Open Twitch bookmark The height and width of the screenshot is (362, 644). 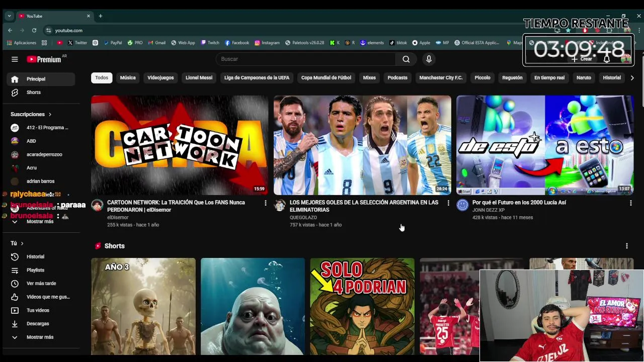[210, 43]
